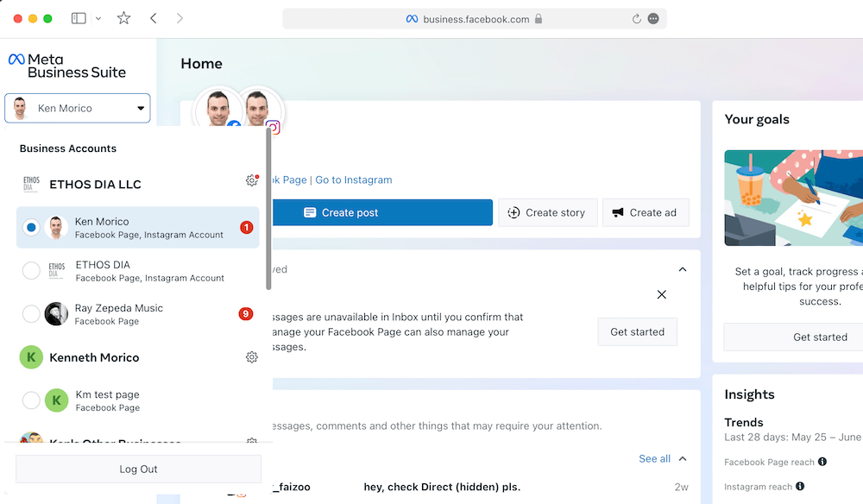Toggle the Safari sidebar icon
This screenshot has height=504, width=863.
pyautogui.click(x=78, y=17)
